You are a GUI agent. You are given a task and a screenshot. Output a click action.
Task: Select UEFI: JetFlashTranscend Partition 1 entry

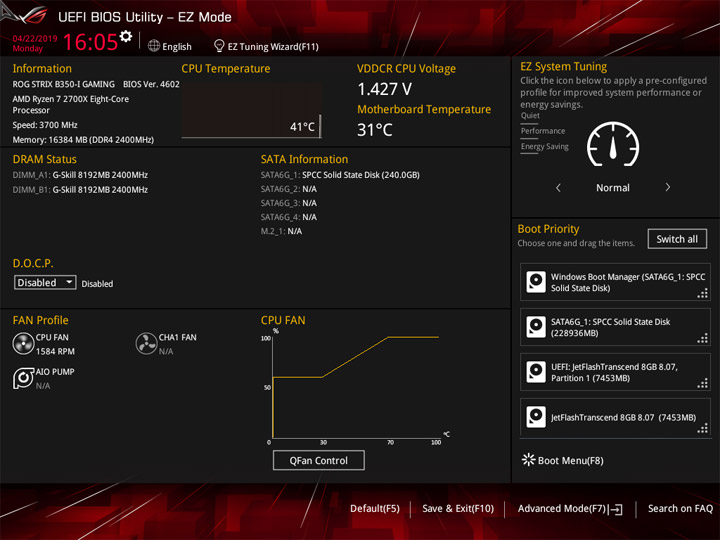(x=615, y=372)
